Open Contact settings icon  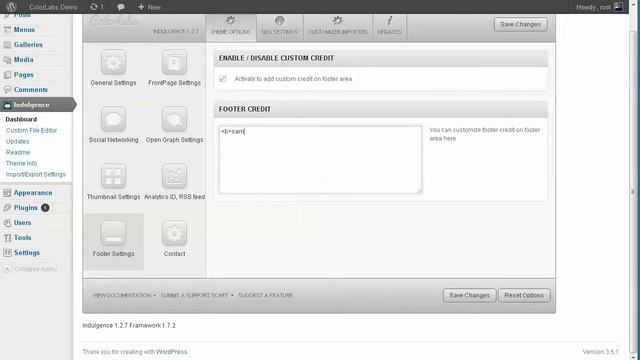click(174, 233)
